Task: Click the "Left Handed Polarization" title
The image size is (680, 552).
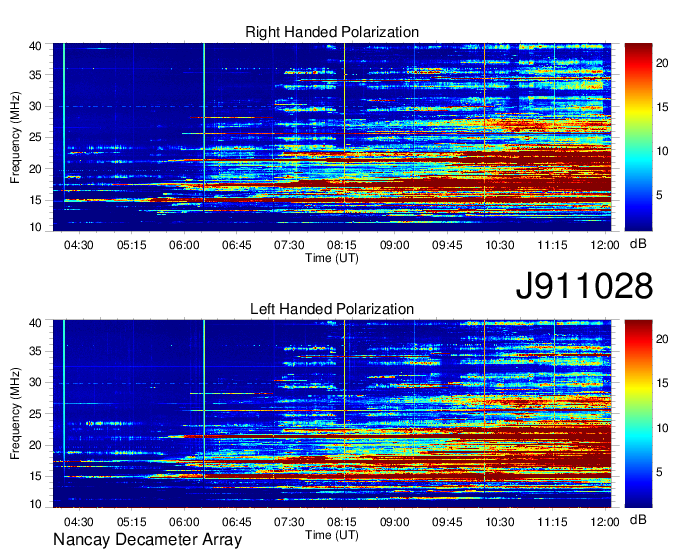Action: tap(332, 309)
